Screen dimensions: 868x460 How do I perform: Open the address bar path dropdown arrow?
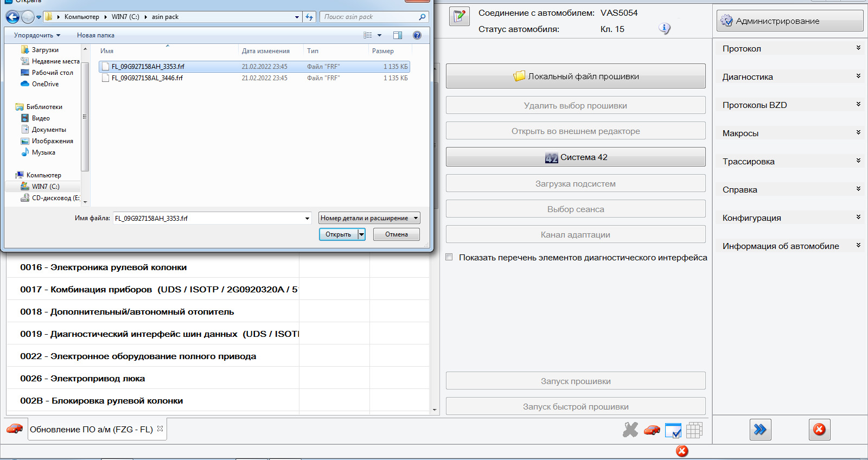point(297,17)
